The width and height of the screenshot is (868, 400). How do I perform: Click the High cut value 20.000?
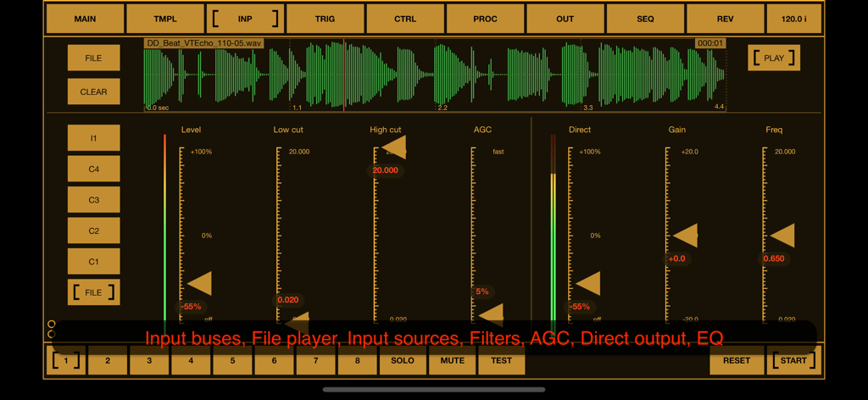[386, 170]
